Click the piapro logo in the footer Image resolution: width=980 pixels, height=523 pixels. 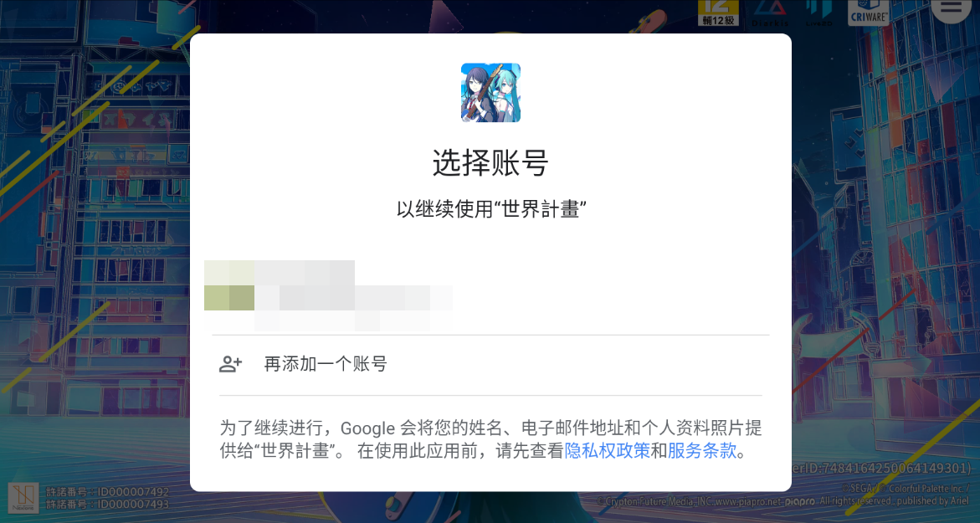click(x=800, y=501)
